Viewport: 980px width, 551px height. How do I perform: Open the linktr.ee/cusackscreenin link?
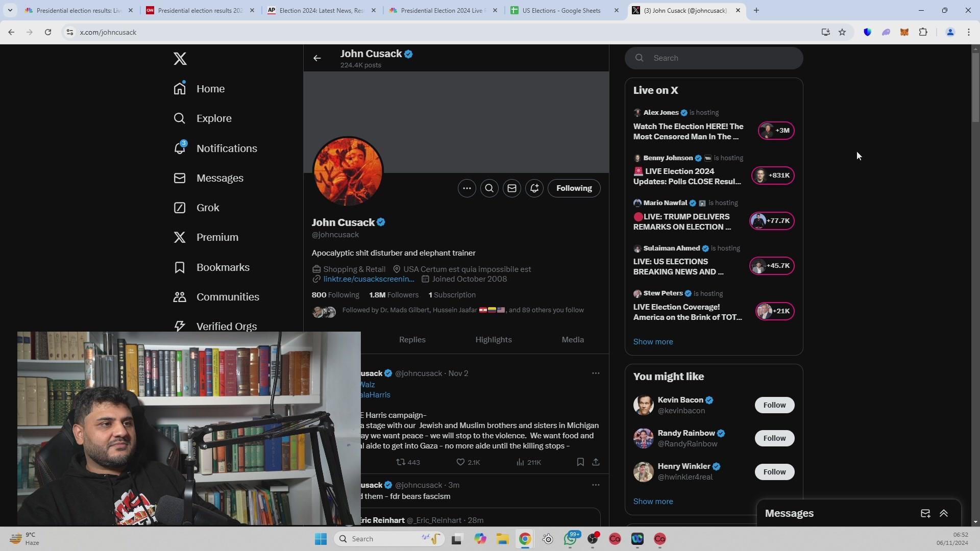coord(369,279)
